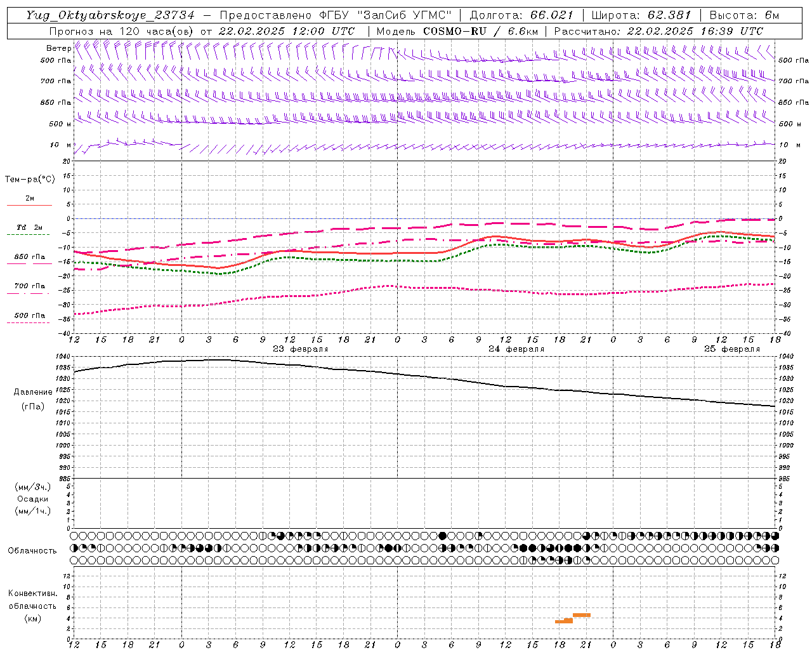
Task: Select the Прогноз на 120 часа(ов) text
Action: [x=122, y=31]
